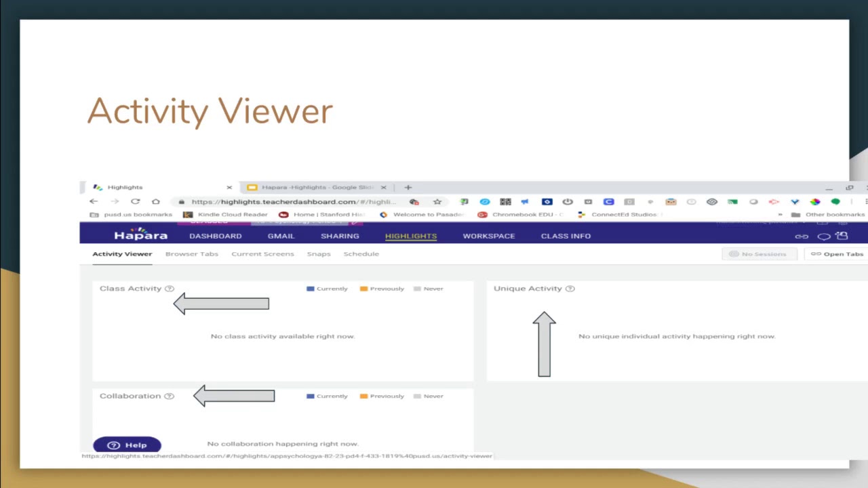Viewport: 868px width, 488px height.
Task: Open the HIGHLIGHTS menu
Action: (x=411, y=236)
